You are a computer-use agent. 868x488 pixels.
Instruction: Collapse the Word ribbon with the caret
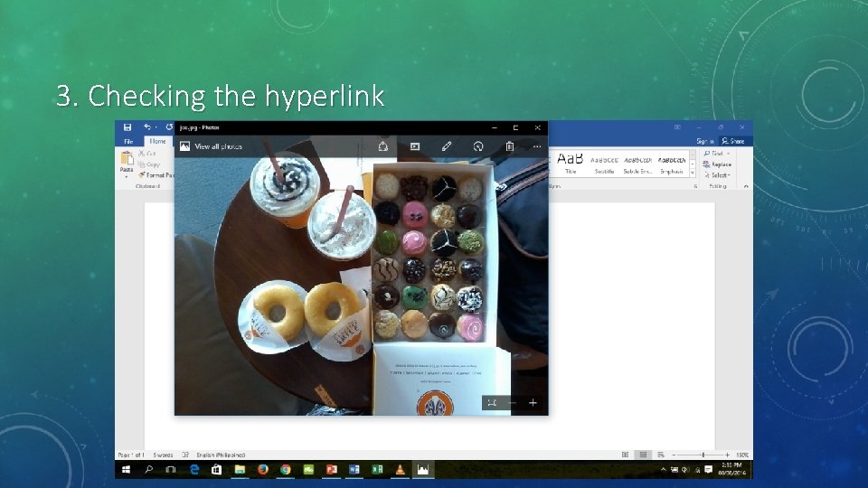746,186
